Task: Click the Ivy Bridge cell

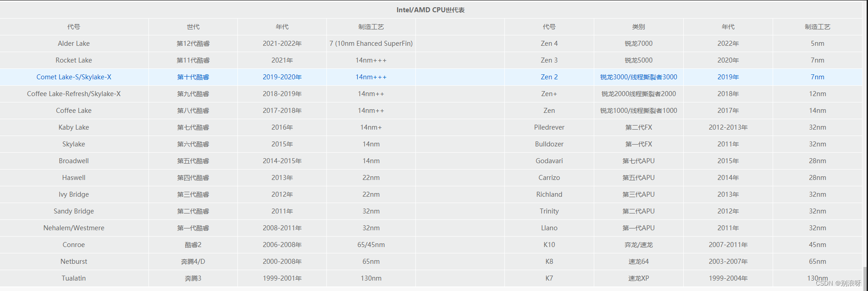Action: pyautogui.click(x=74, y=194)
